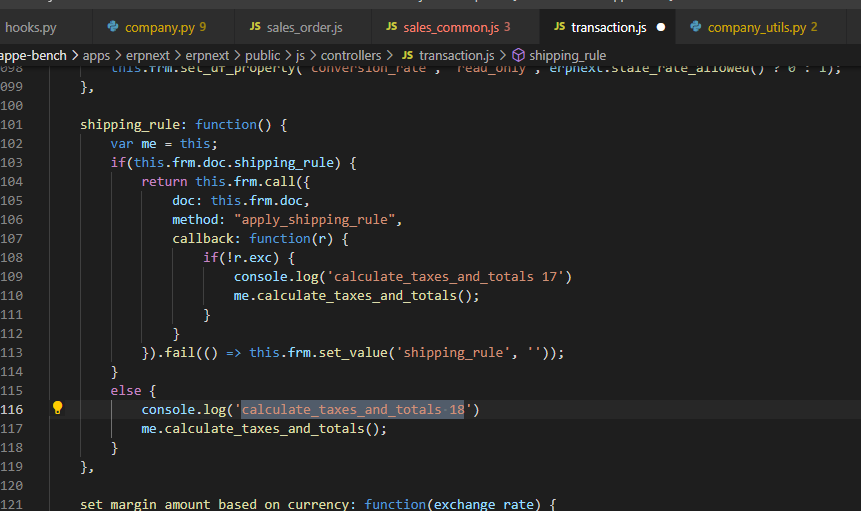The width and height of the screenshot is (861, 511).
Task: Click 'shipping_rule: function() {' on line 101
Action: 183,125
